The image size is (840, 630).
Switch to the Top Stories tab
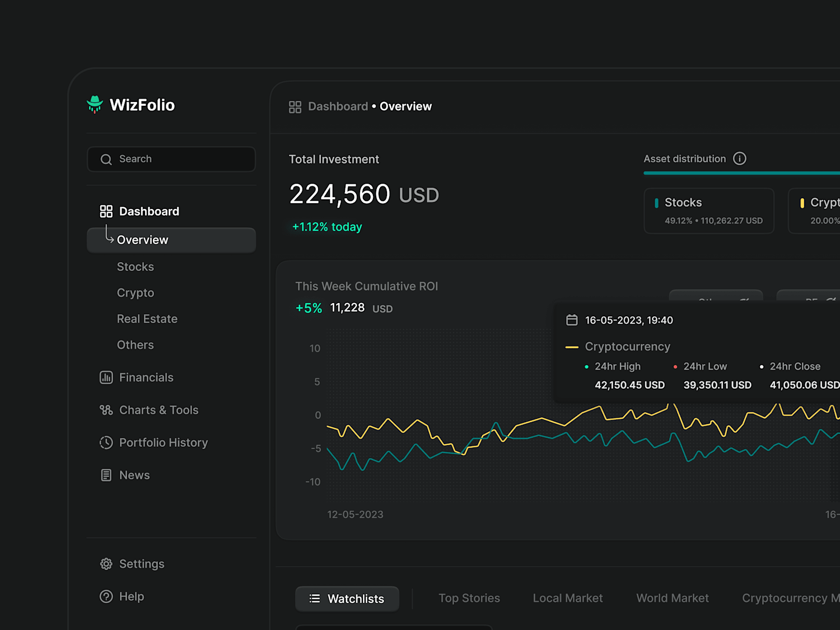pos(469,598)
